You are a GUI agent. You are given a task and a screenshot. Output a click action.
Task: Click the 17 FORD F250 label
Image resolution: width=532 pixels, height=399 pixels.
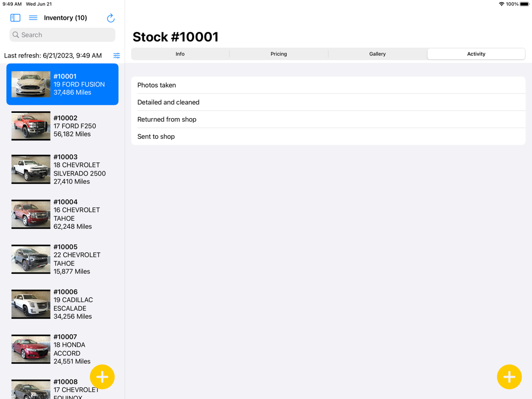pyautogui.click(x=74, y=126)
